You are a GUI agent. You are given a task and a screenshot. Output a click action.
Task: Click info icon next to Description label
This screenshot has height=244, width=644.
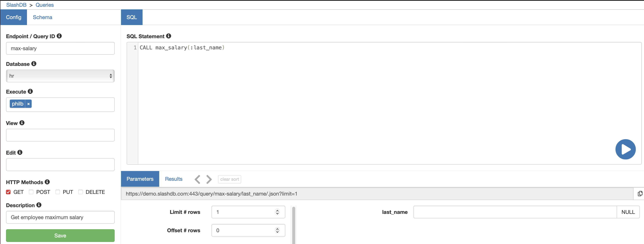pos(39,205)
